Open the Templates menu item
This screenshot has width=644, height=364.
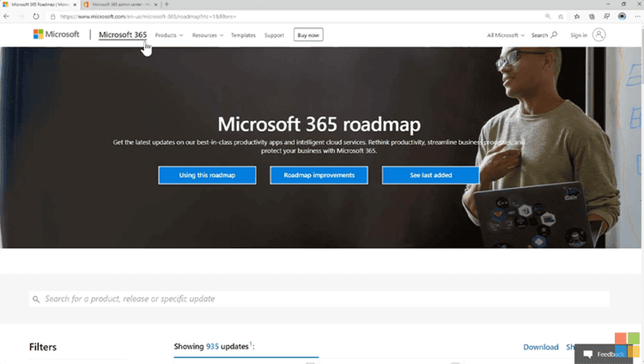[x=243, y=35]
